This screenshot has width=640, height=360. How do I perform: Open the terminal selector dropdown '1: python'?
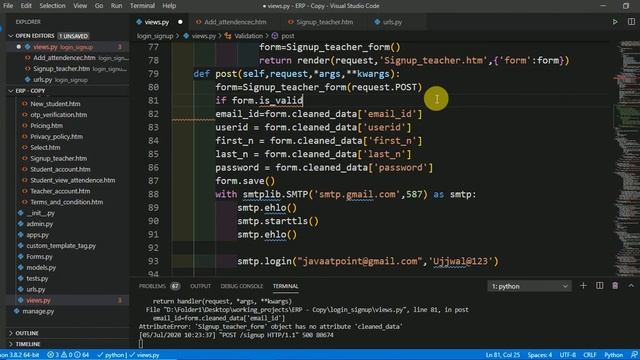(x=529, y=286)
